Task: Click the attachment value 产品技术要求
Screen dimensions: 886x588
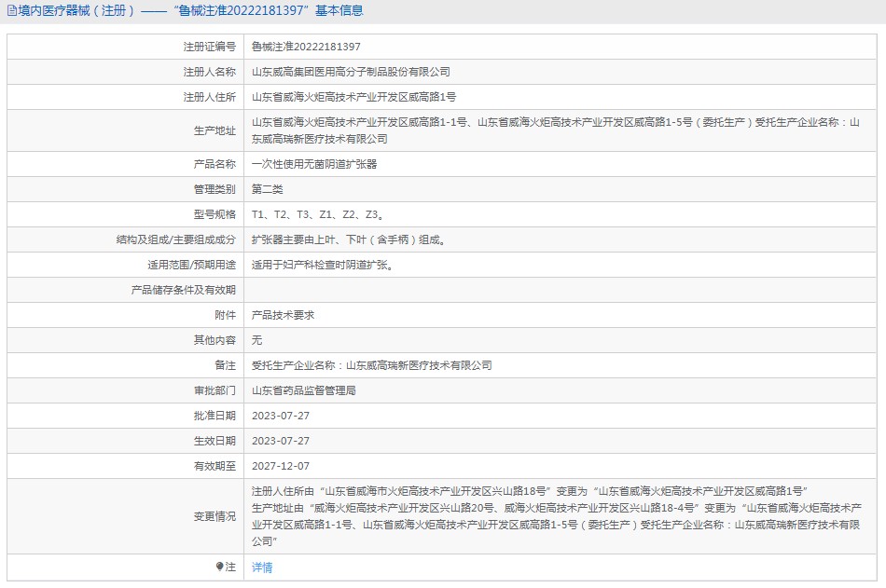Action: [x=284, y=315]
